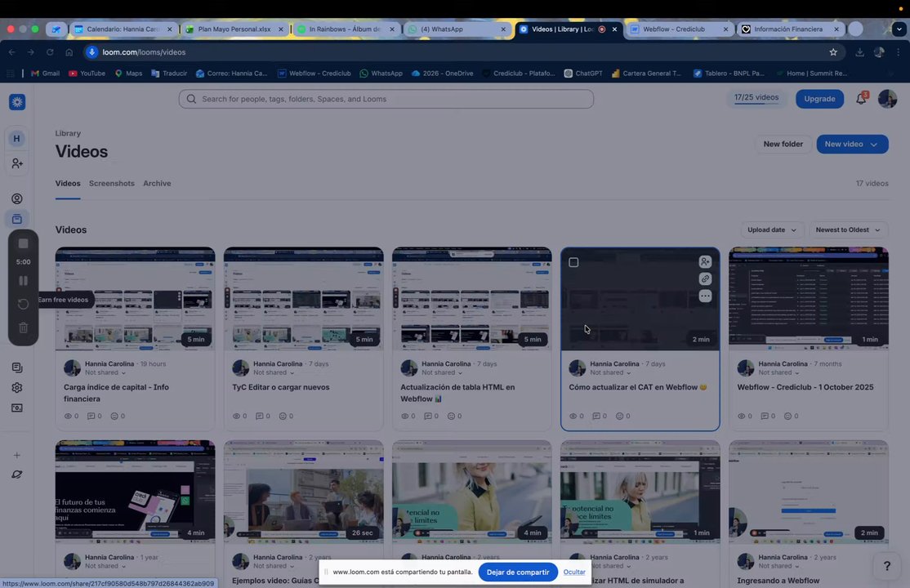
Task: Open Gmail bookmark
Action: (45, 73)
